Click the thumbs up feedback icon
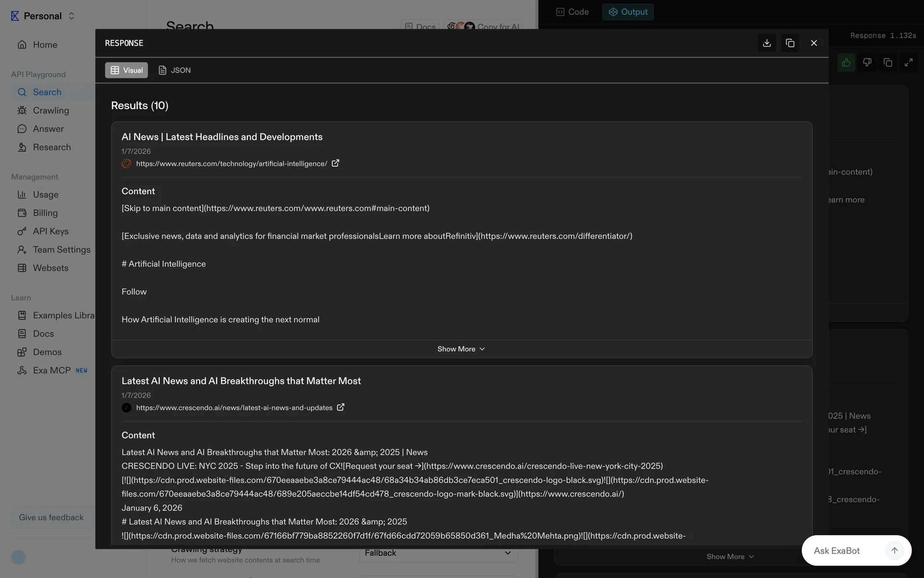This screenshot has height=578, width=924. (x=846, y=63)
